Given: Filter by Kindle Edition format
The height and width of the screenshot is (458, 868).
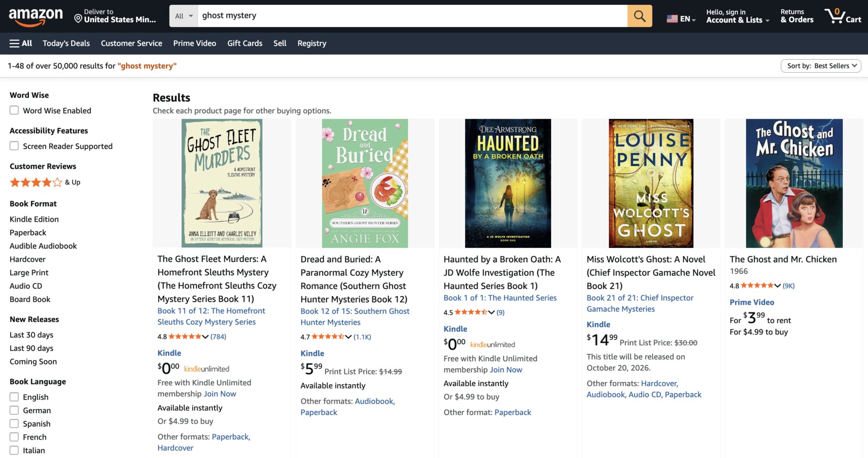Looking at the screenshot, I should pos(34,219).
